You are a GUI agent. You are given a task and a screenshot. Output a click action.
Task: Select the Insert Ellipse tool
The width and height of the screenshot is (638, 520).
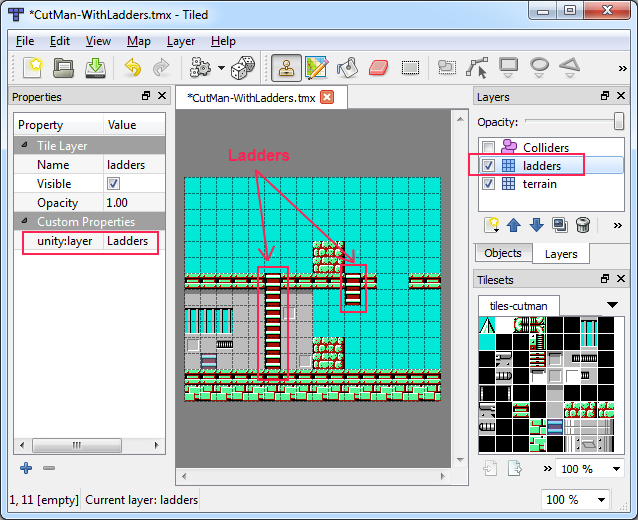coord(540,68)
